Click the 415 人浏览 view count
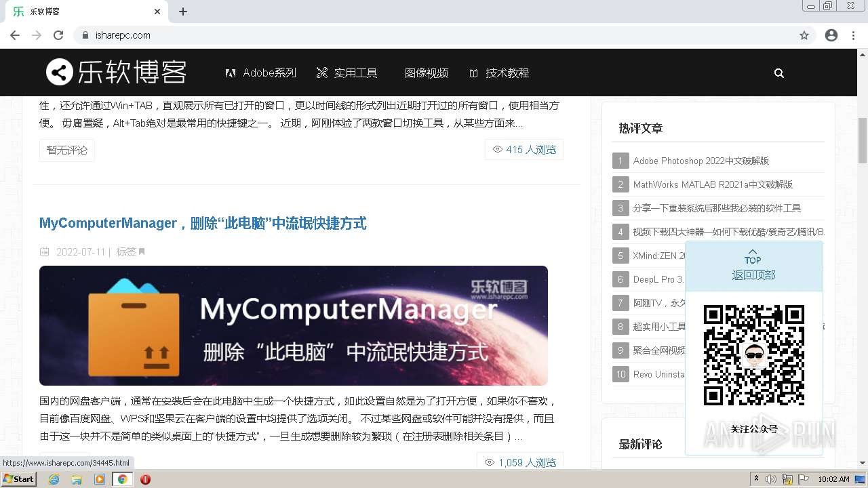The image size is (868, 488). 524,150
